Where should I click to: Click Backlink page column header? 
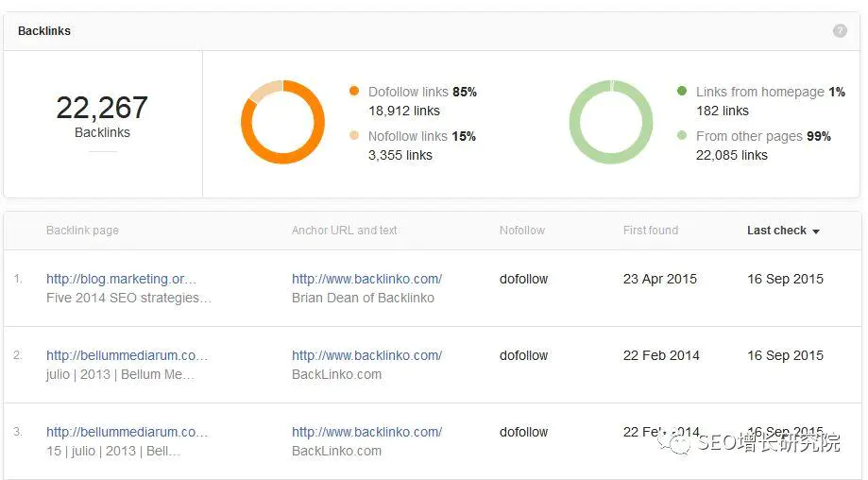pos(82,231)
